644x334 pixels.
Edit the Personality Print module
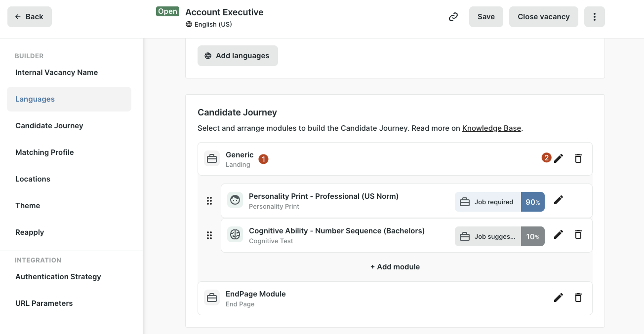(558, 200)
